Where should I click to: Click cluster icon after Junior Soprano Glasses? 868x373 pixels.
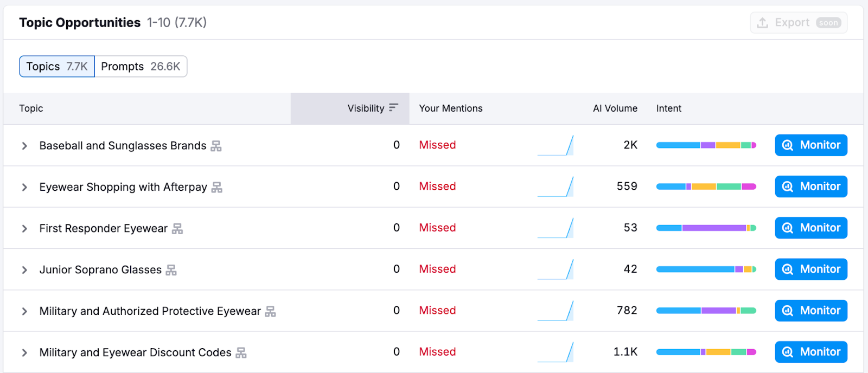[171, 270]
